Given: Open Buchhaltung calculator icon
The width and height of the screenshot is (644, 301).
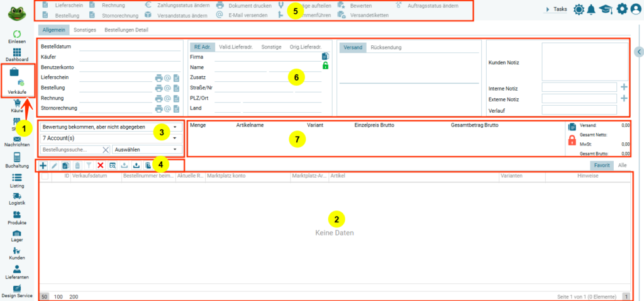Looking at the screenshot, I should [17, 157].
